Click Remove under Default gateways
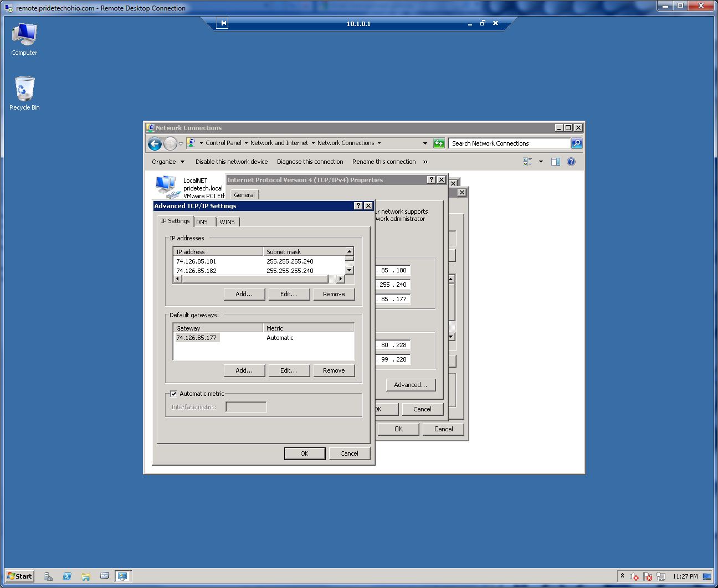 [x=334, y=370]
